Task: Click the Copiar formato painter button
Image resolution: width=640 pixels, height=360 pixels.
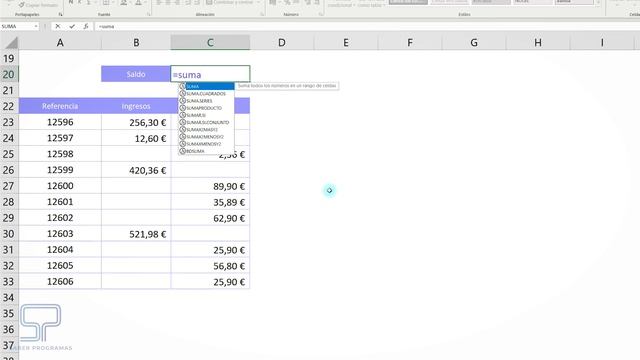Action: coord(38,5)
